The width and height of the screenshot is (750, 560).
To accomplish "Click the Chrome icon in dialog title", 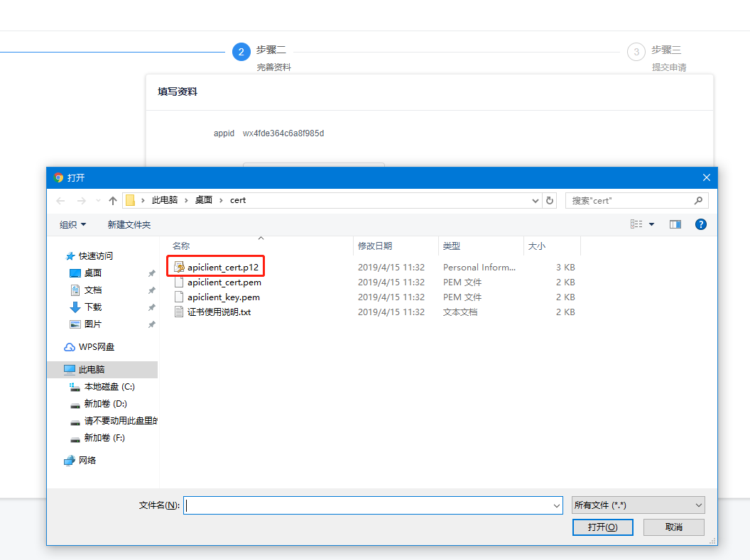I will click(58, 177).
